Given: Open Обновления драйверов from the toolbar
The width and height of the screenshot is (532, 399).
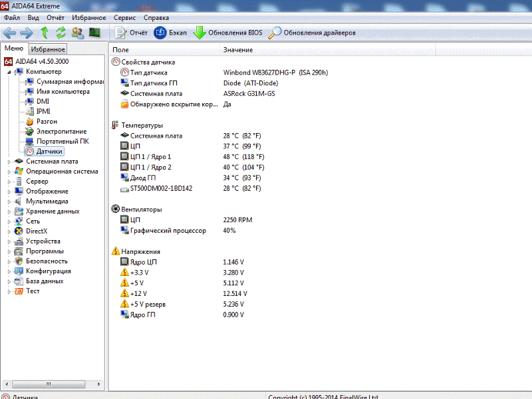Looking at the screenshot, I should pos(312,33).
